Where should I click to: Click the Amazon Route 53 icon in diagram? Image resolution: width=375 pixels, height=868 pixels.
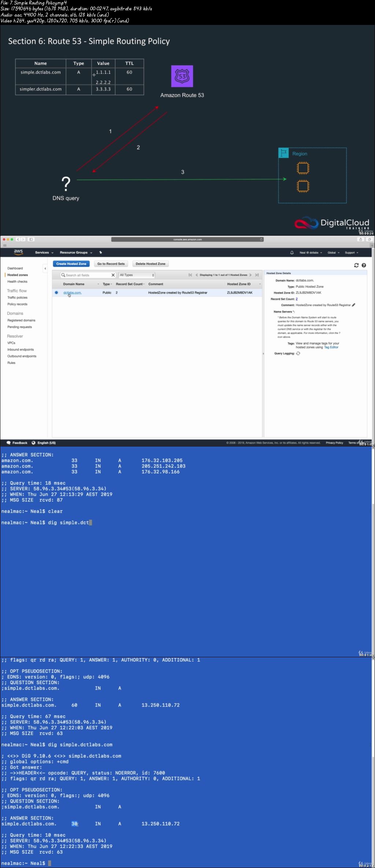point(182,76)
